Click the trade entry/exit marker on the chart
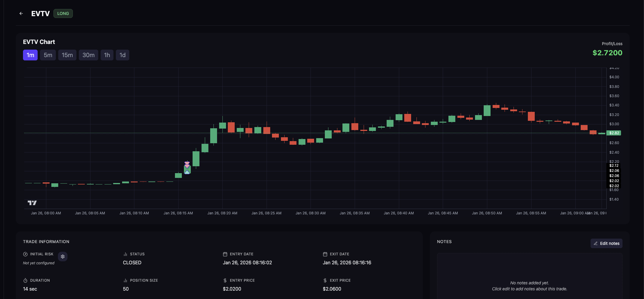Screen dimensions: 644x299 [x=187, y=168]
